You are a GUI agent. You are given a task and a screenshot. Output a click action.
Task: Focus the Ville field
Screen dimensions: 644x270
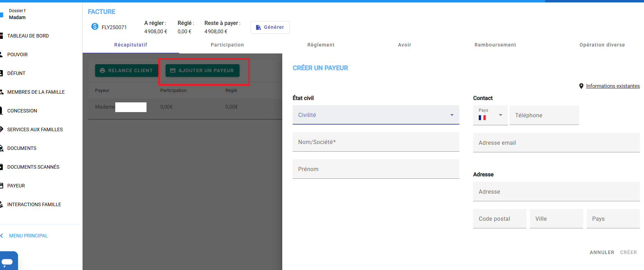556,219
